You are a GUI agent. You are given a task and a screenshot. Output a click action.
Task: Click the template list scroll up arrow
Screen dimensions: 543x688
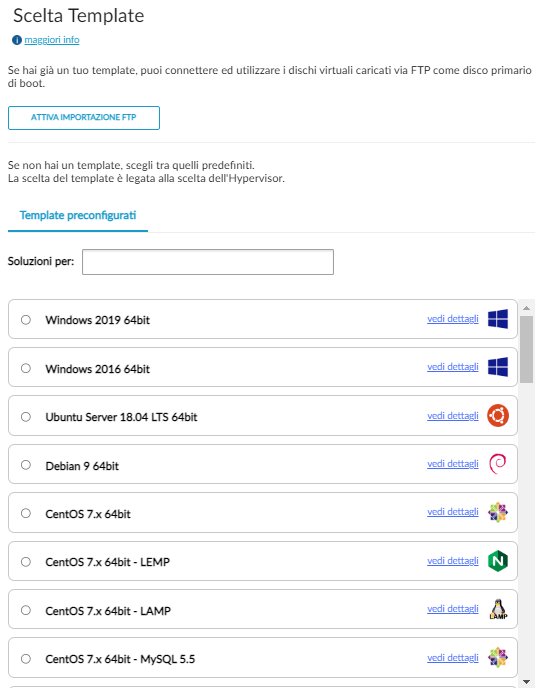[x=526, y=308]
